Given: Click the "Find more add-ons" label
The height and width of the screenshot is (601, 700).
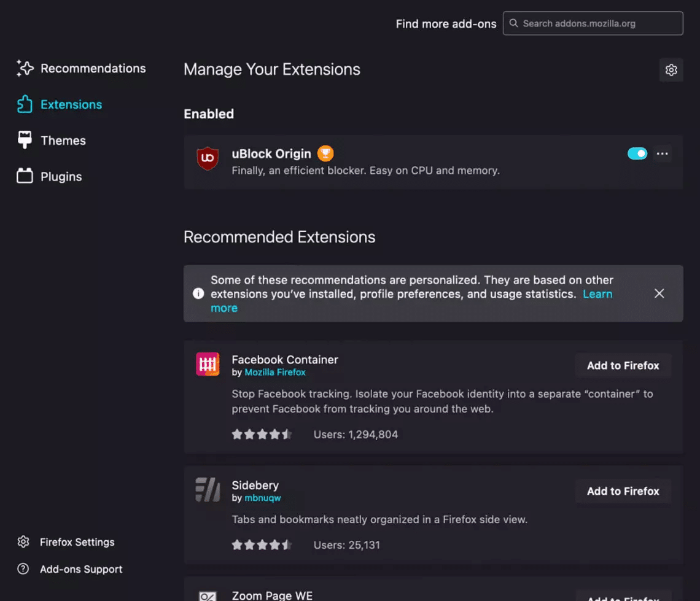Looking at the screenshot, I should tap(446, 24).
